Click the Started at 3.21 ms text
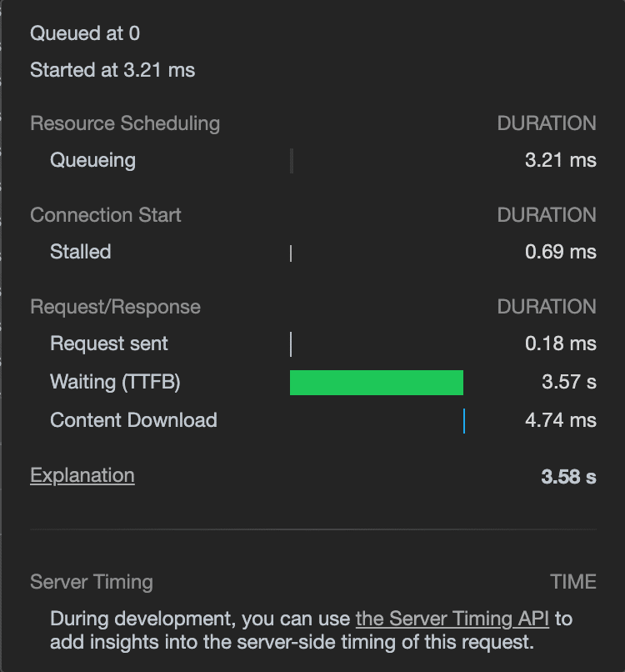This screenshot has width=625, height=672. coord(112,70)
